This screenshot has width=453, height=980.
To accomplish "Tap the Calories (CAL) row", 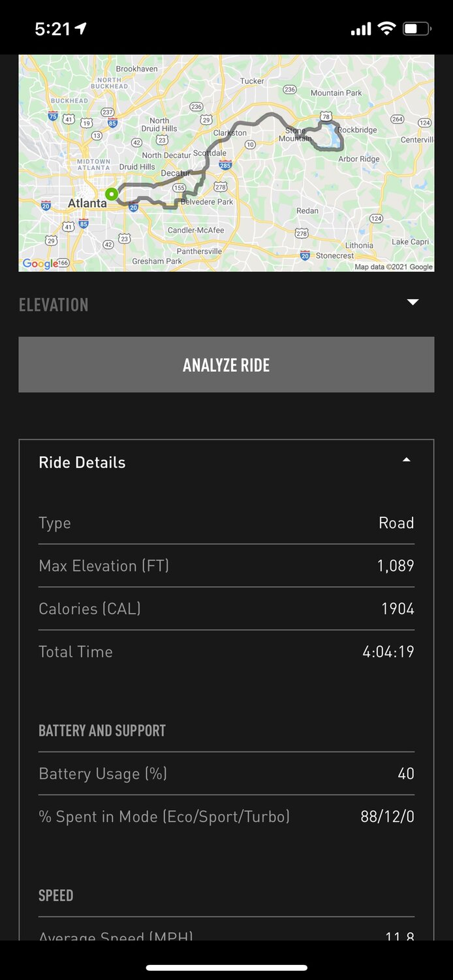I will tap(226, 609).
